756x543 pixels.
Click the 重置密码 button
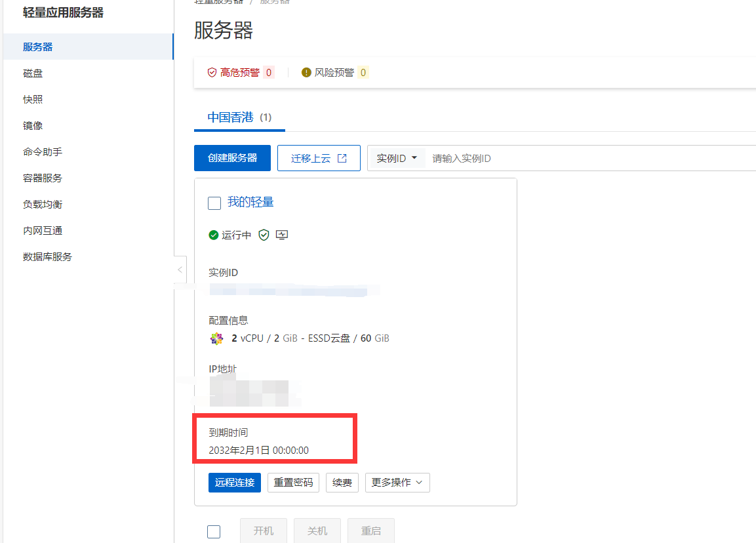(x=294, y=483)
